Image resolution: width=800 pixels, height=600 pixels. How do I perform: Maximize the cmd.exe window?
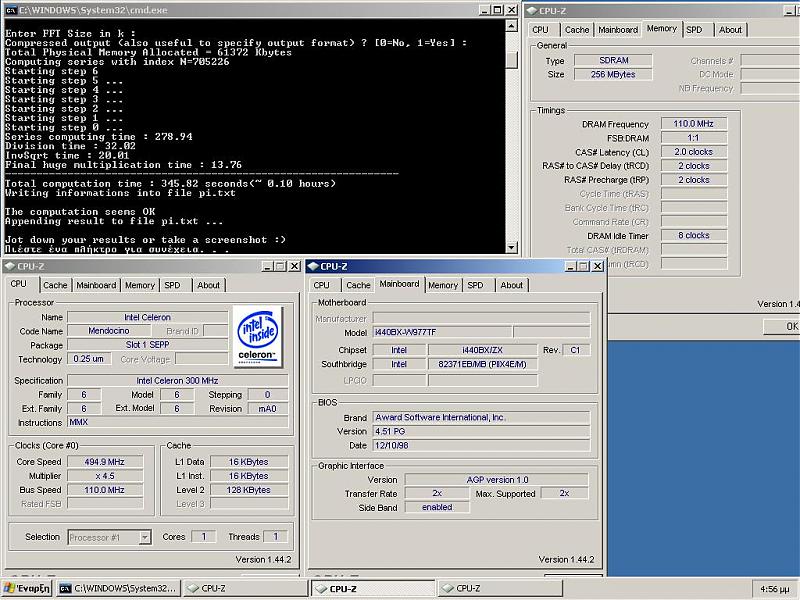click(x=497, y=10)
